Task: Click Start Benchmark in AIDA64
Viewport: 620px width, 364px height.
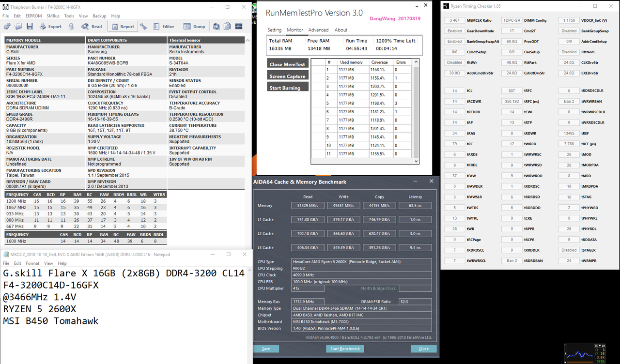Action: tap(345, 349)
